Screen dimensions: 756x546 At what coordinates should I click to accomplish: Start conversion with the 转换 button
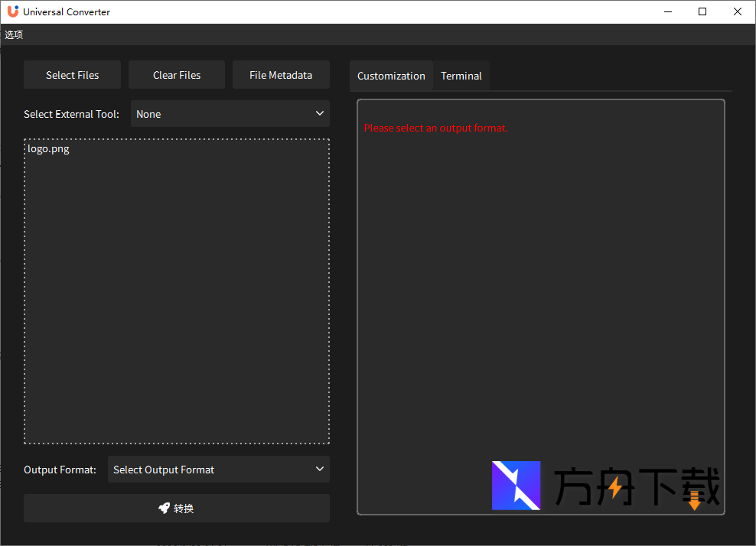pyautogui.click(x=177, y=508)
